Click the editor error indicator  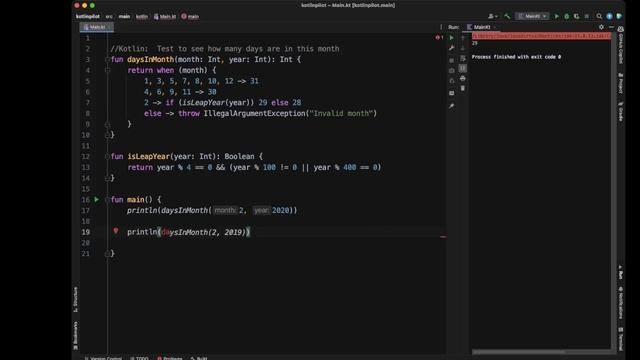click(439, 38)
